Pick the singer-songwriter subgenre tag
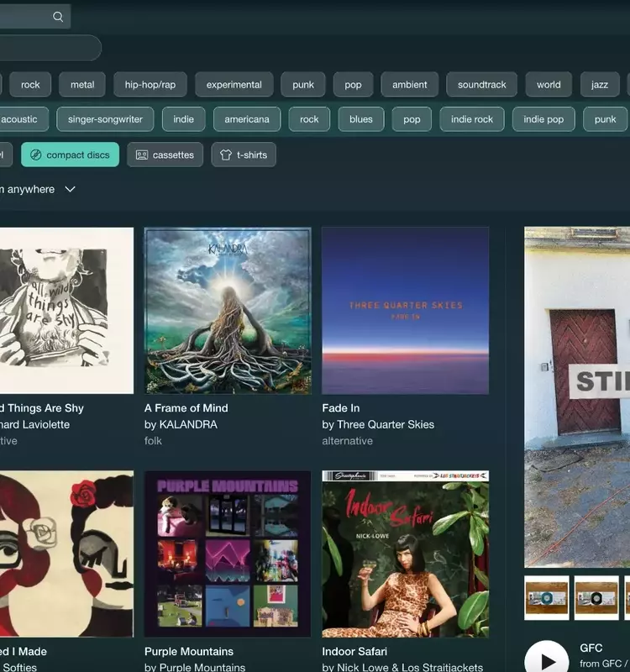This screenshot has width=630, height=672. coord(105,119)
